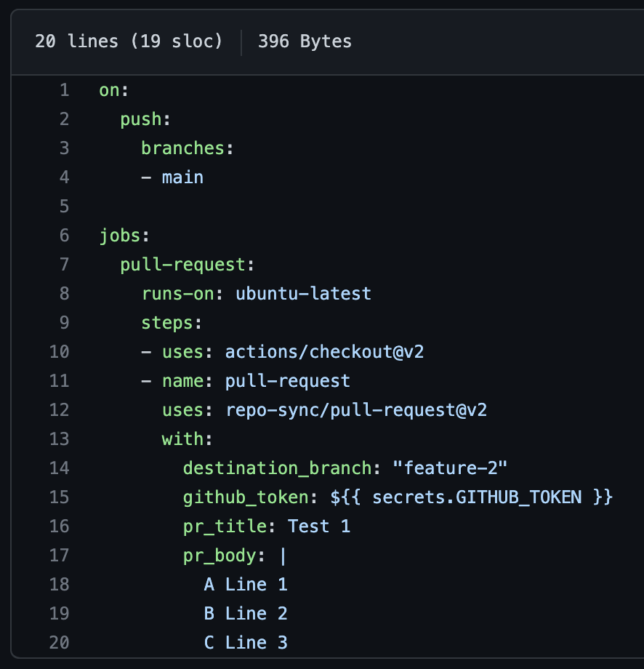Click the 'with:' key

[x=188, y=438]
